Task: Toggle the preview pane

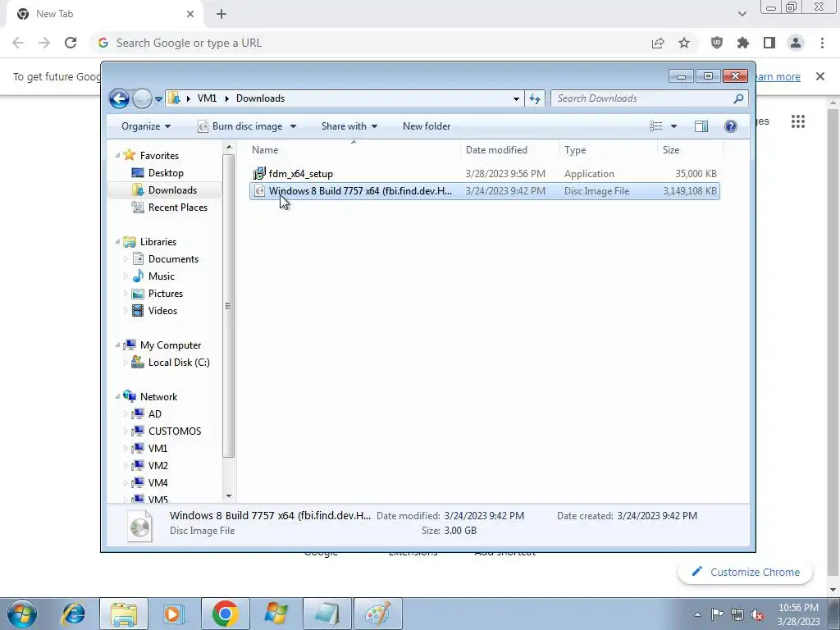Action: [x=701, y=126]
